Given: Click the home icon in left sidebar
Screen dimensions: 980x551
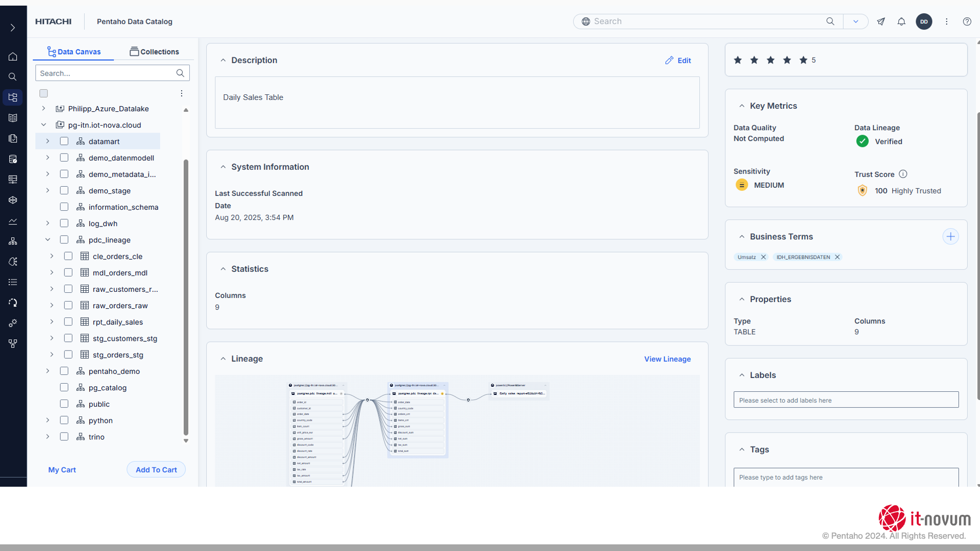Looking at the screenshot, I should pyautogui.click(x=13, y=57).
